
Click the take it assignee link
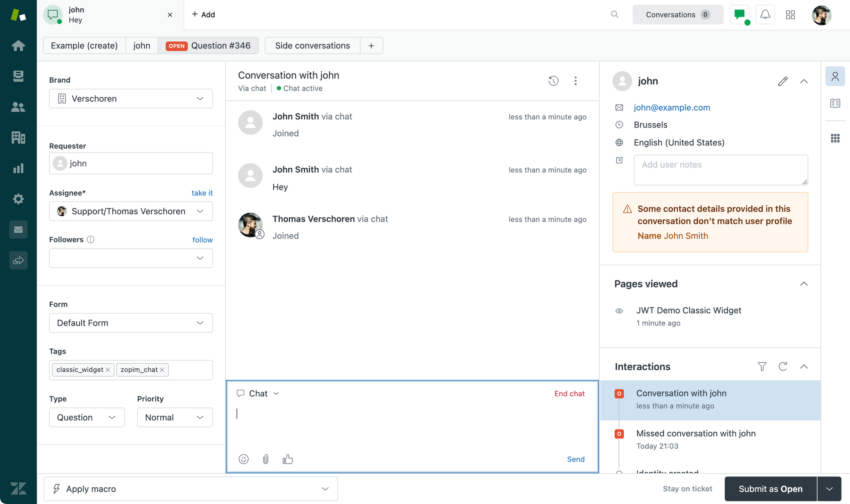[x=202, y=193]
